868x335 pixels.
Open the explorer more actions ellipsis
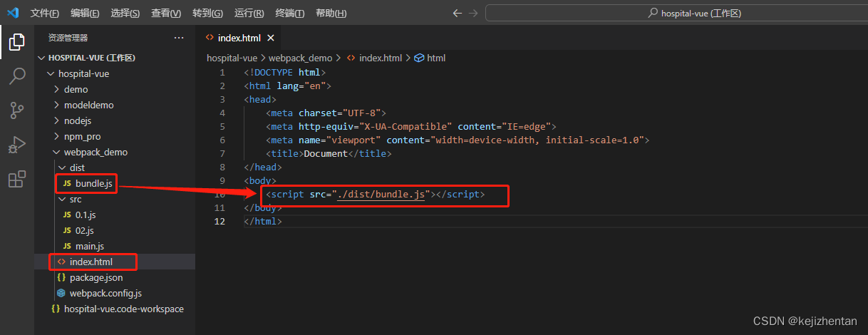click(x=178, y=38)
